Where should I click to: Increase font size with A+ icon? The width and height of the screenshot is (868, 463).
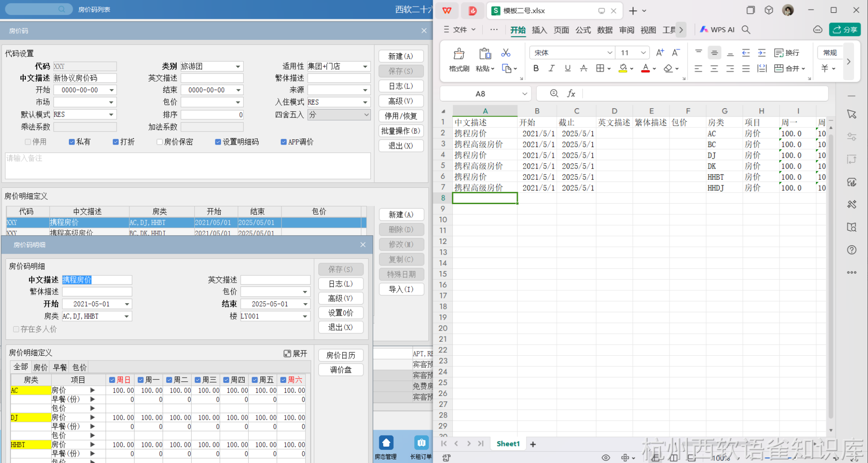(660, 53)
